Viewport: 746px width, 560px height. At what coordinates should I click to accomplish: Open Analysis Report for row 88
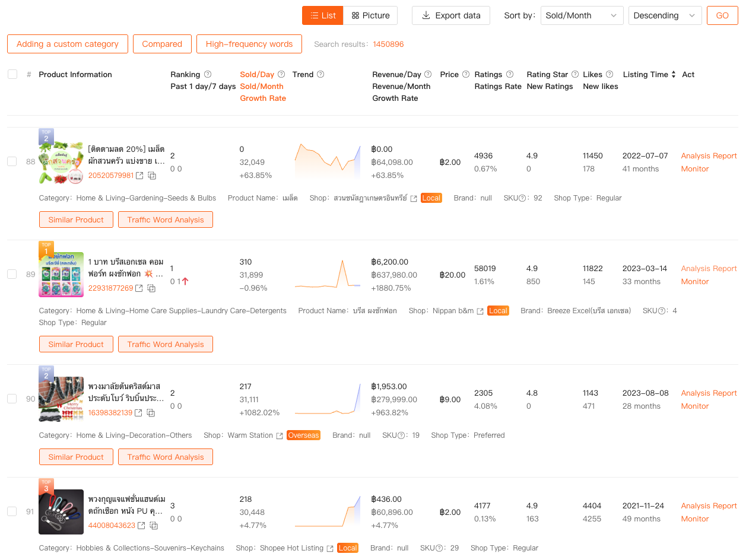point(709,156)
